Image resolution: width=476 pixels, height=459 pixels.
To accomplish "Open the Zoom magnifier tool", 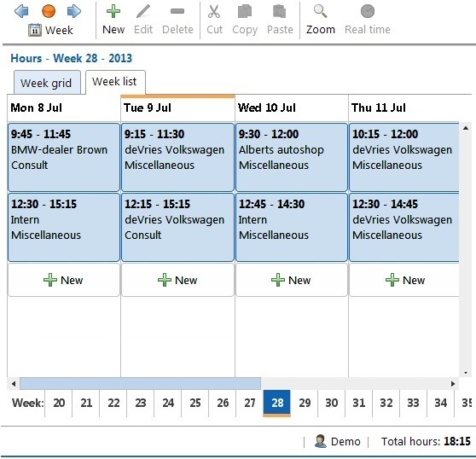I will (x=320, y=20).
